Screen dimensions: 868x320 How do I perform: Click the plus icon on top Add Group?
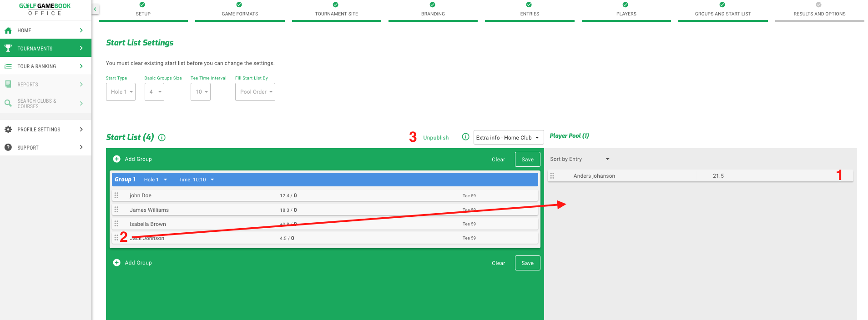117,159
